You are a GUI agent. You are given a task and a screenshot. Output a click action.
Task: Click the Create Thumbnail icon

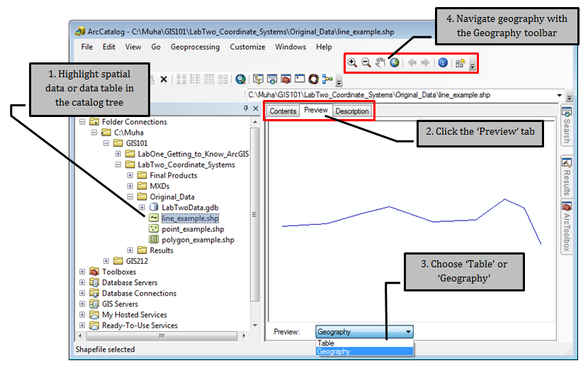(460, 62)
